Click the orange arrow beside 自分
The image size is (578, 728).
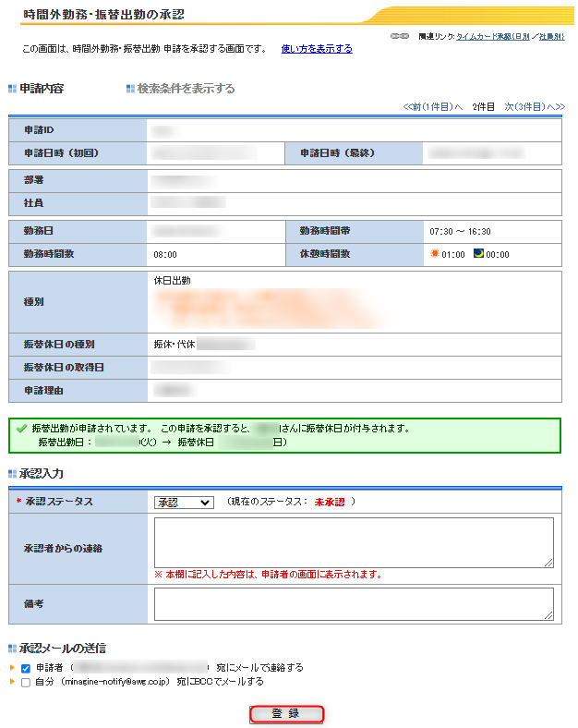[12, 681]
